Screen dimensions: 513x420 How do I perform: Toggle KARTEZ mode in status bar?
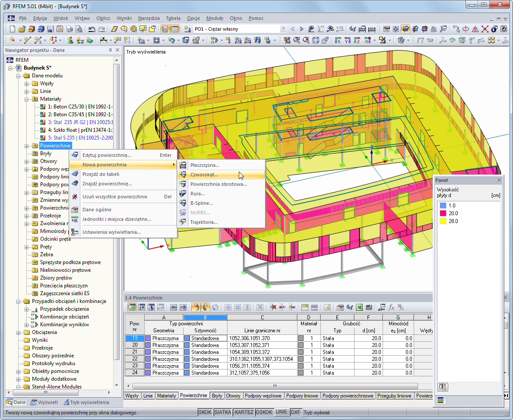[244, 412]
